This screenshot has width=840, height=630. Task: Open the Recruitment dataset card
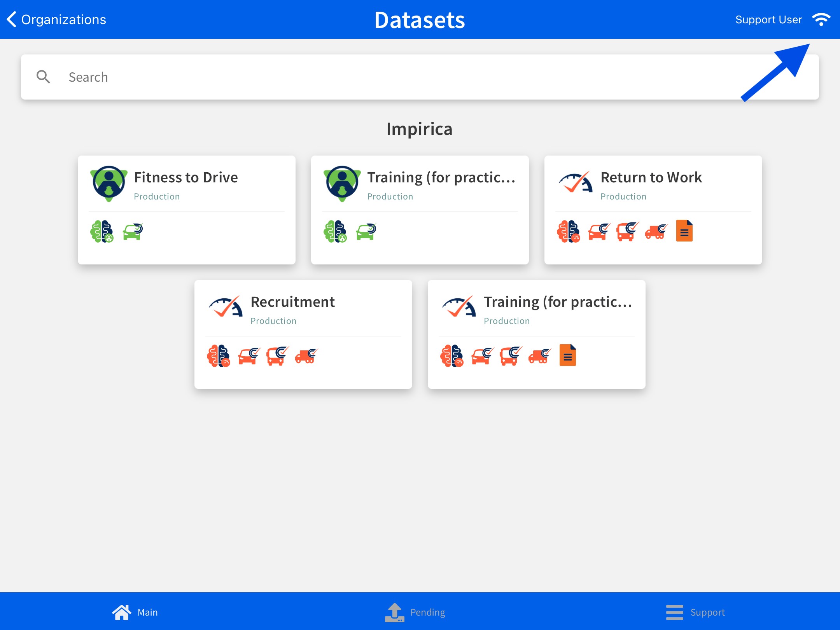[x=292, y=302]
